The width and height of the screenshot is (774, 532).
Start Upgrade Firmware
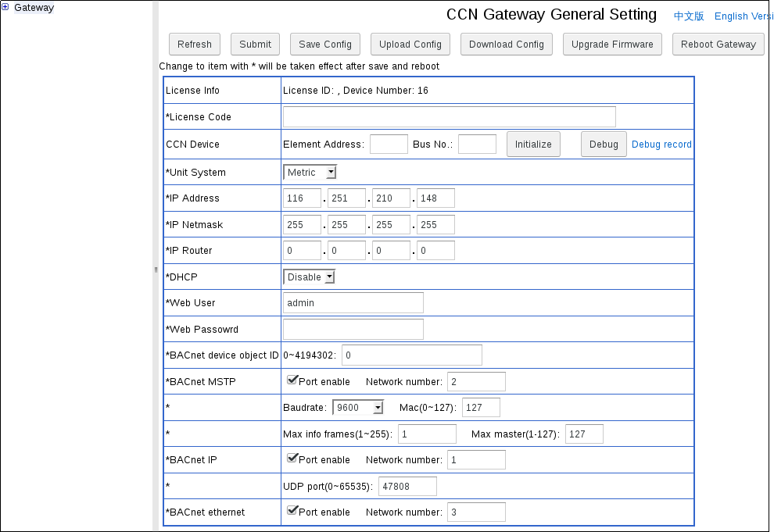click(612, 45)
